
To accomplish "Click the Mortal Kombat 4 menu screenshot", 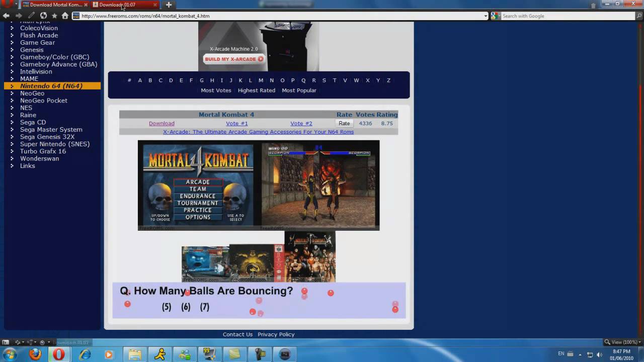I will [198, 185].
